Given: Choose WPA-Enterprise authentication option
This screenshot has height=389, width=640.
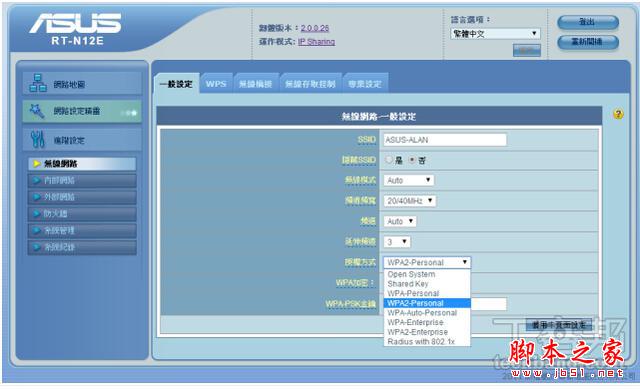Looking at the screenshot, I should tap(427, 322).
